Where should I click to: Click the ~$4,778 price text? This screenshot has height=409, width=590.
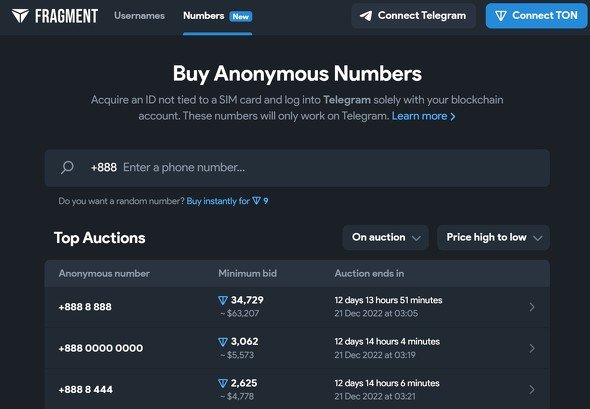[x=237, y=396]
